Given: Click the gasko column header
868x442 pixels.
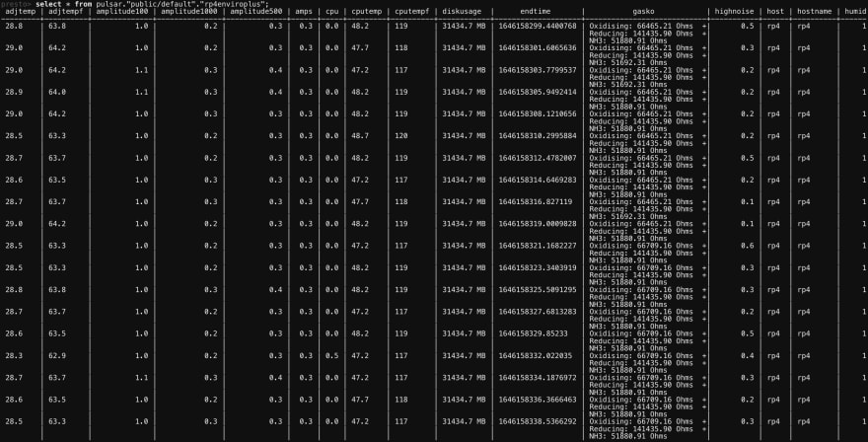Looking at the screenshot, I should 643,11.
